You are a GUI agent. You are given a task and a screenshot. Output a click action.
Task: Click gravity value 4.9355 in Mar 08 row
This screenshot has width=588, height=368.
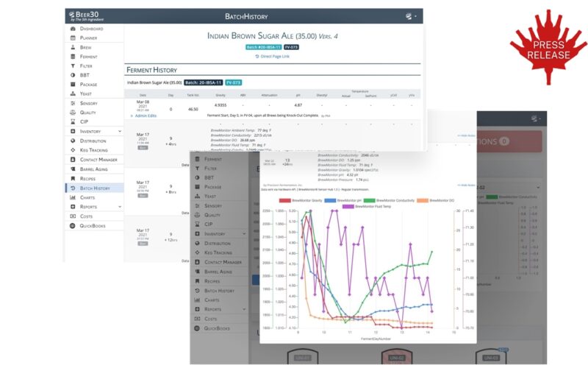click(220, 105)
